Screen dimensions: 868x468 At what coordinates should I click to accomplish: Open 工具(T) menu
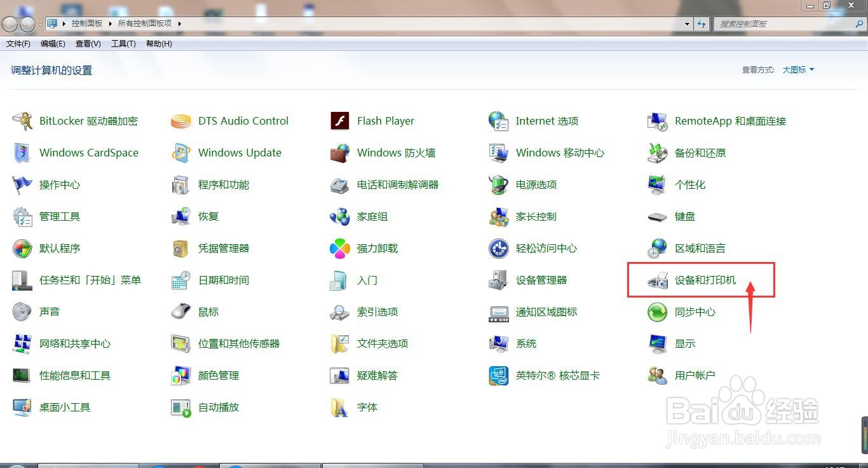[123, 44]
